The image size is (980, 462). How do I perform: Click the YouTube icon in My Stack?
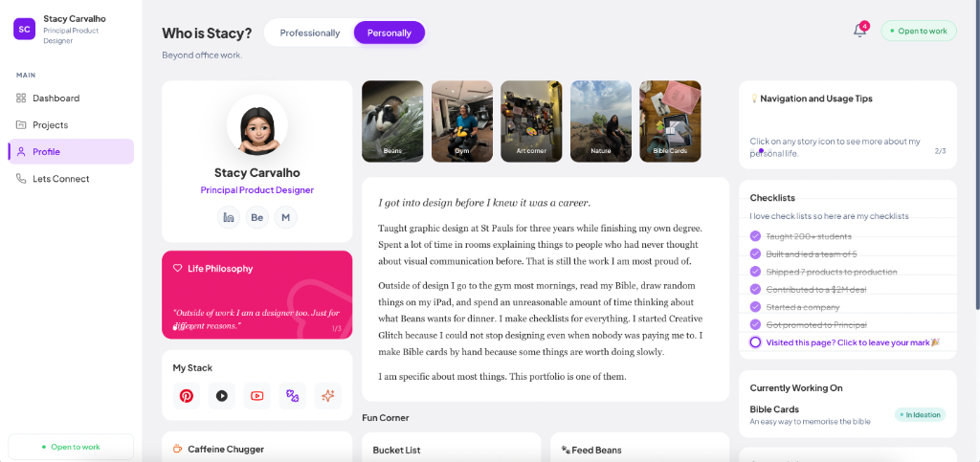pyautogui.click(x=256, y=395)
